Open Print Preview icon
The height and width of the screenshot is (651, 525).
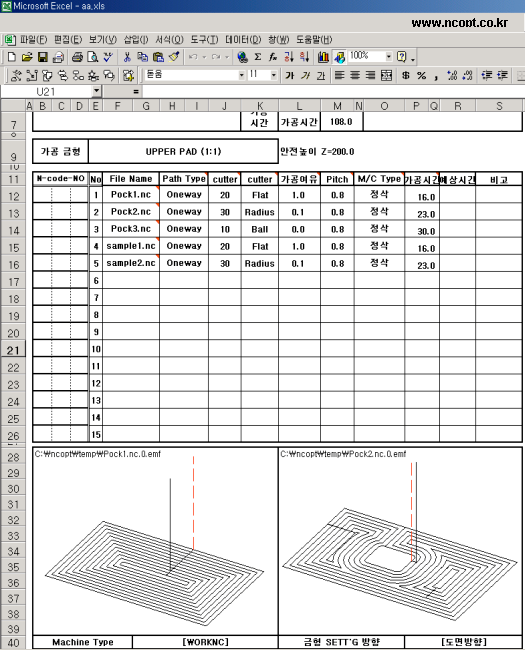(x=93, y=57)
